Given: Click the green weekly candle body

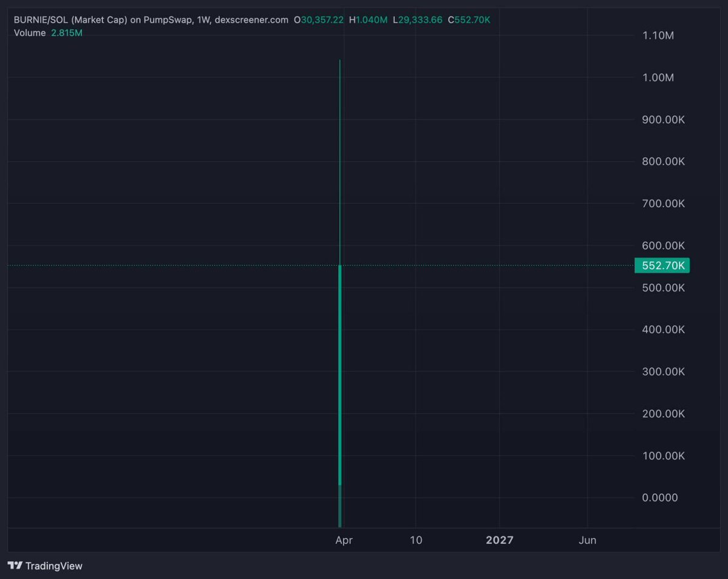Looking at the screenshot, I should click(x=340, y=377).
